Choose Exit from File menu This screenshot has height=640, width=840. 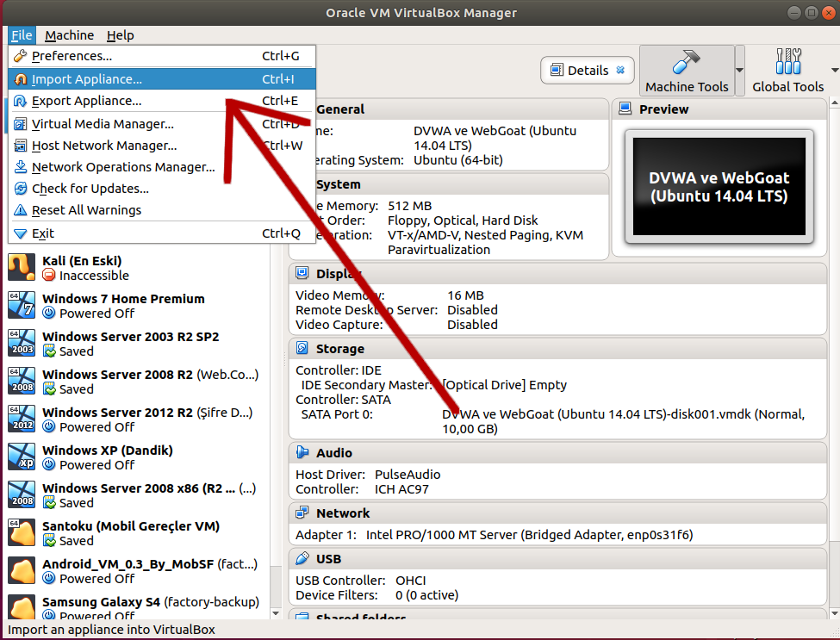coord(162,233)
